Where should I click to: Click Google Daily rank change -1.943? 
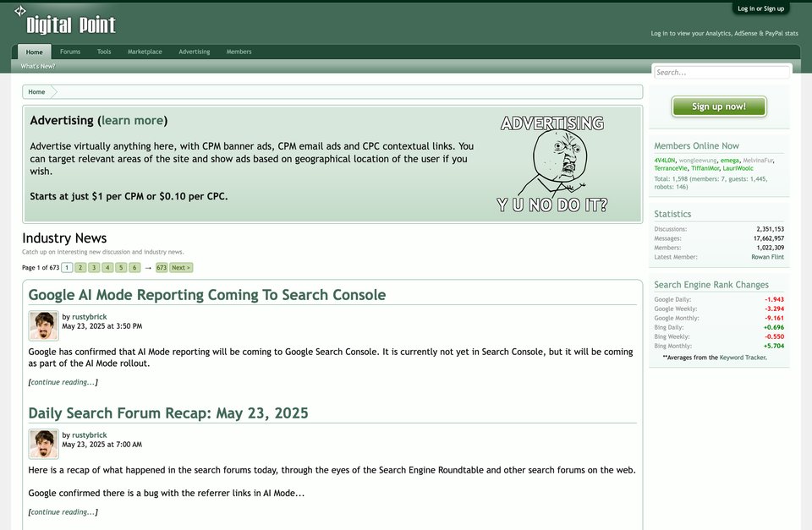point(774,300)
